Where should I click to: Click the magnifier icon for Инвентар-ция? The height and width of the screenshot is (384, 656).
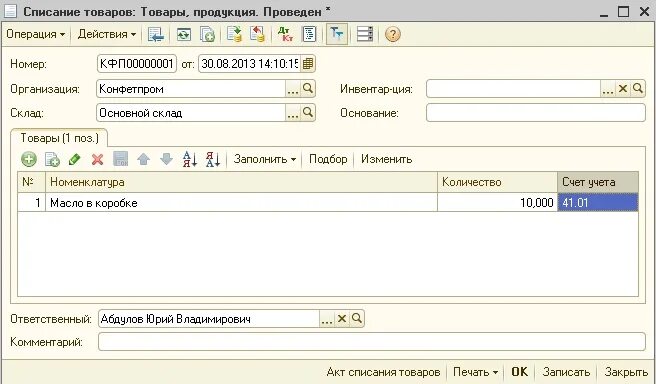pyautogui.click(x=638, y=89)
